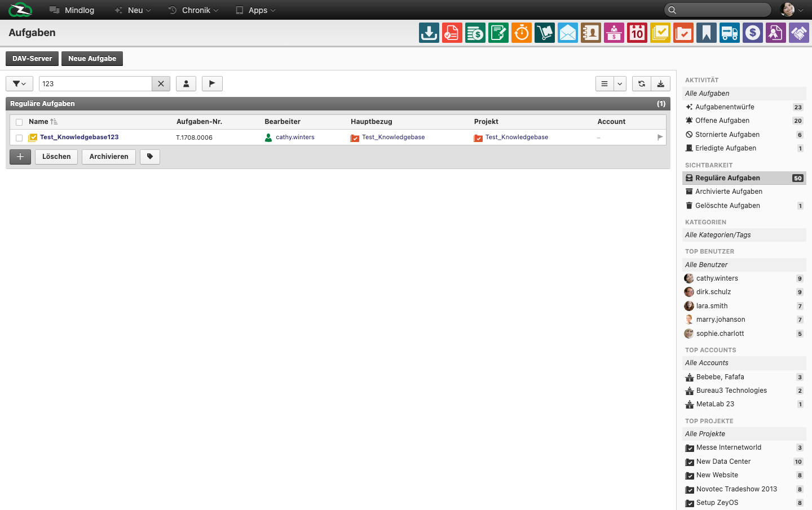Filter by Aufgabenentwürfe in sidebar
The image size is (812, 510).
pos(744,107)
